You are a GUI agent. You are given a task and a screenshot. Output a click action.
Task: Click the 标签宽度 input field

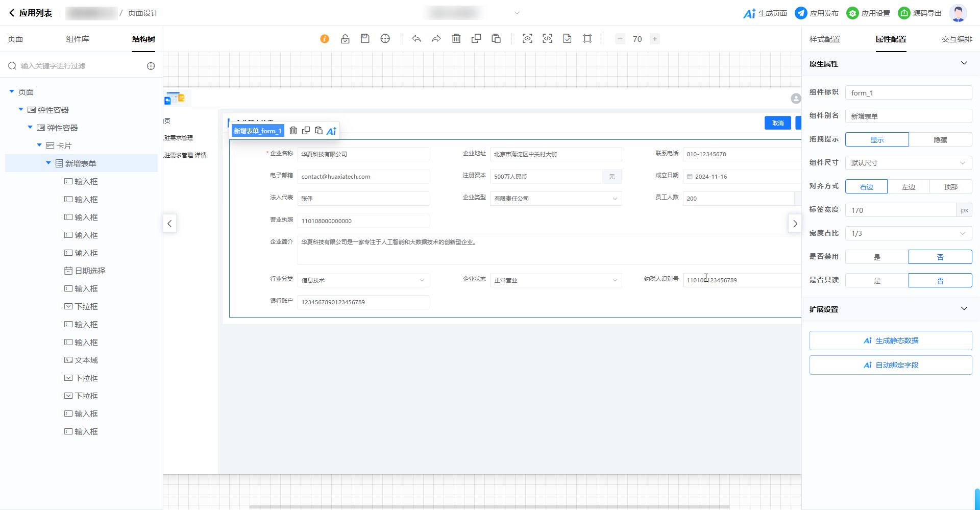[x=900, y=210]
